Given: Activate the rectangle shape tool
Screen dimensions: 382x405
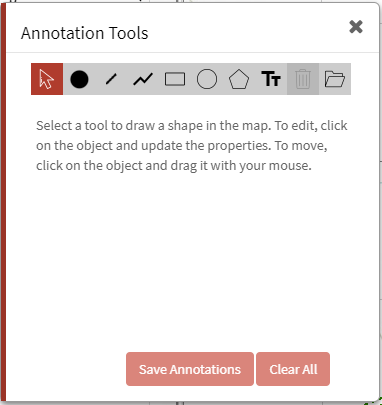Looking at the screenshot, I should coord(175,79).
